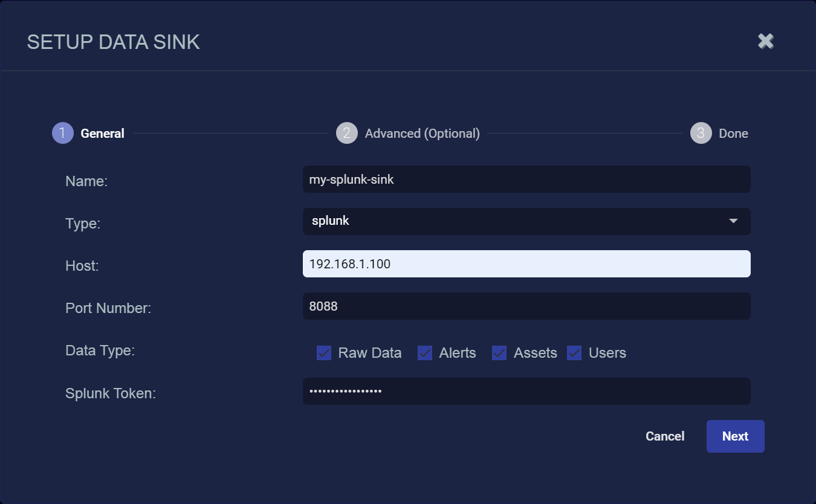
Task: Click into the Splunk Token field
Action: (526, 391)
